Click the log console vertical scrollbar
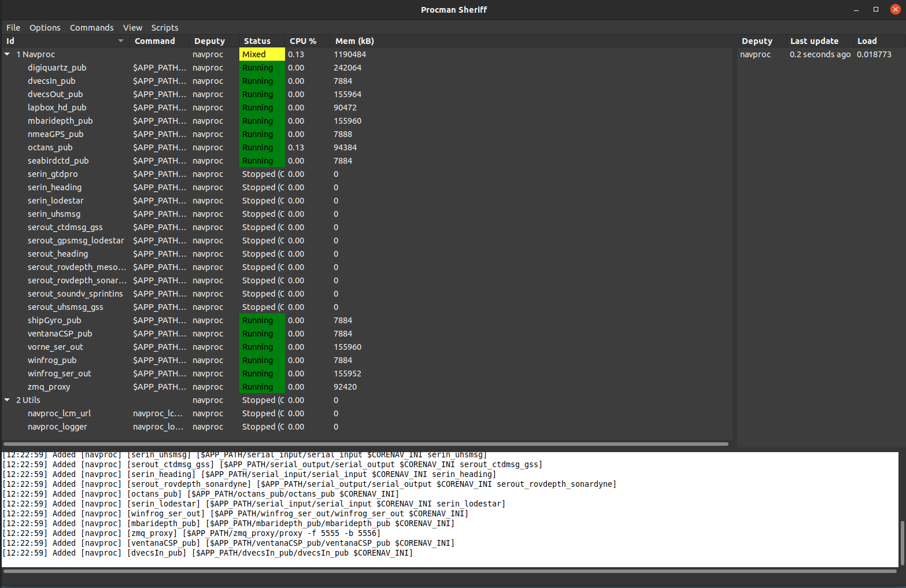 901,543
